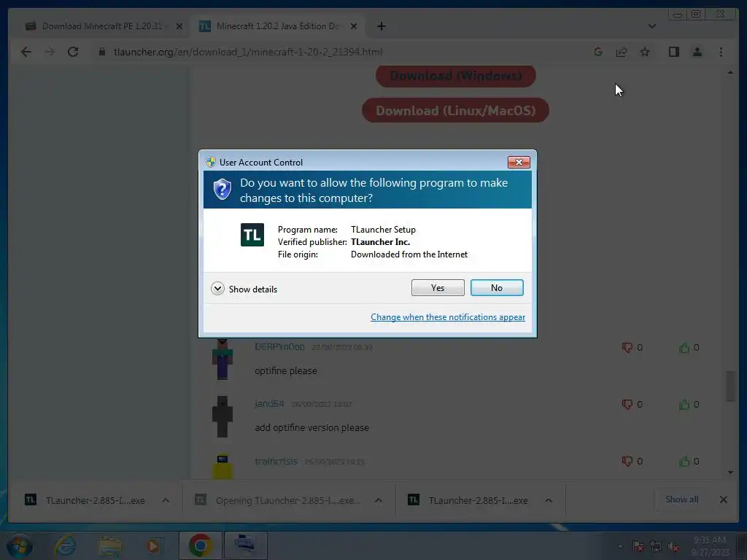Go forward in browser history
Screen dimensions: 747x560
(50, 52)
